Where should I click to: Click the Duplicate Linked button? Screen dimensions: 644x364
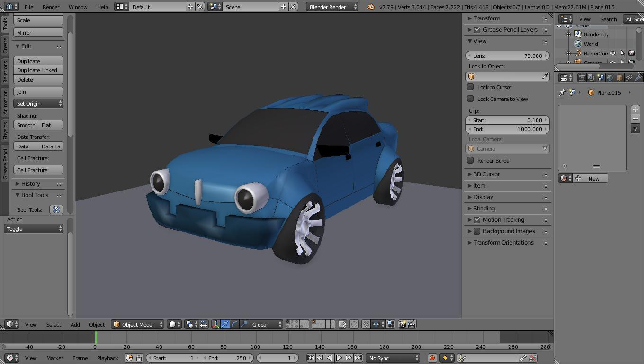coord(38,70)
